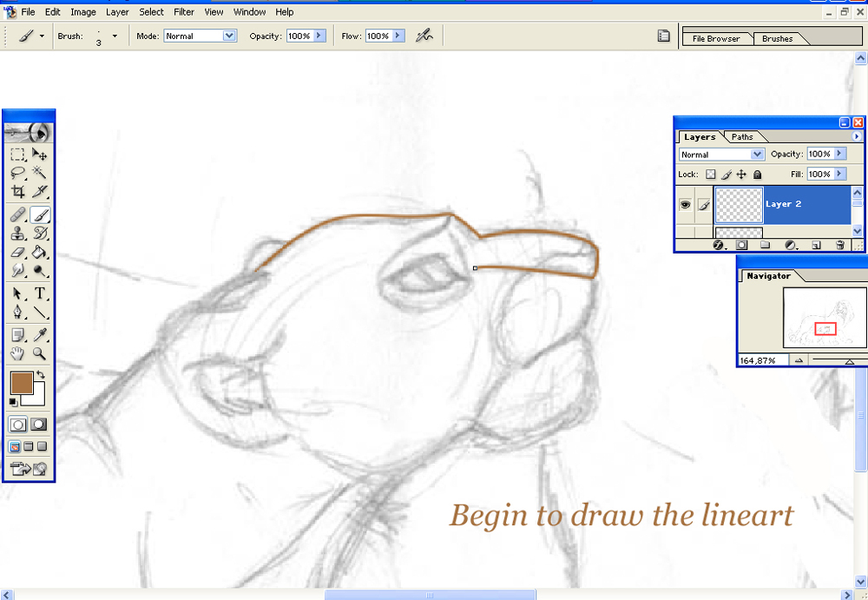Click the brown foreground color swatch

[22, 383]
